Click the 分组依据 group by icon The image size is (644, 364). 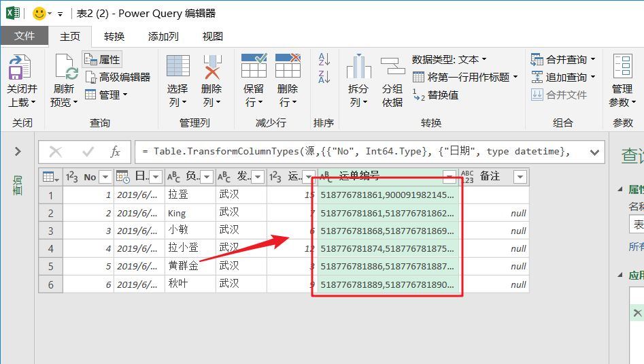coord(392,66)
